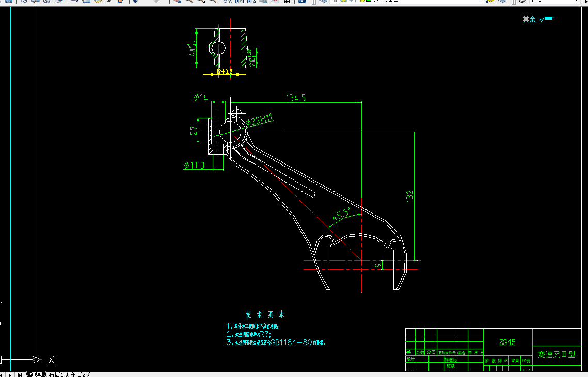Select the 签名 header cell
588x377 pixels.
point(461,353)
